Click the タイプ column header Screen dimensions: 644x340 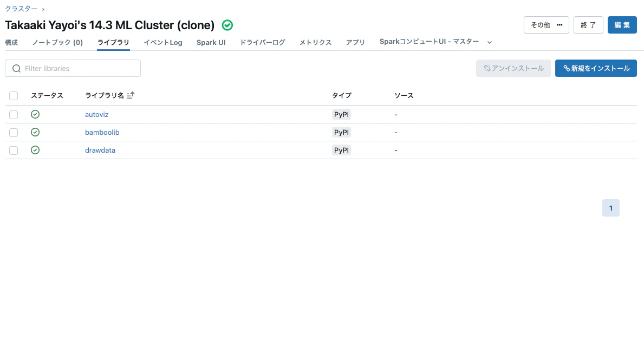click(342, 95)
